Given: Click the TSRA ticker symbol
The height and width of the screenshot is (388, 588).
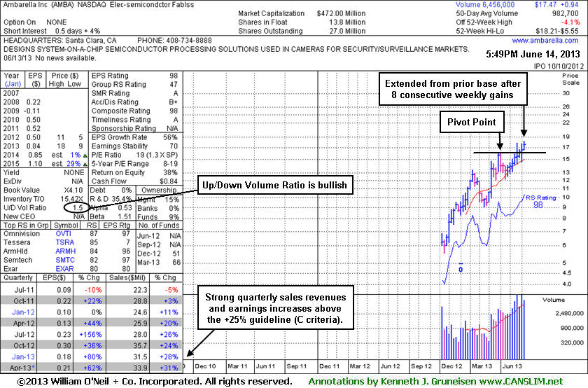Looking at the screenshot, I should click(65, 242).
